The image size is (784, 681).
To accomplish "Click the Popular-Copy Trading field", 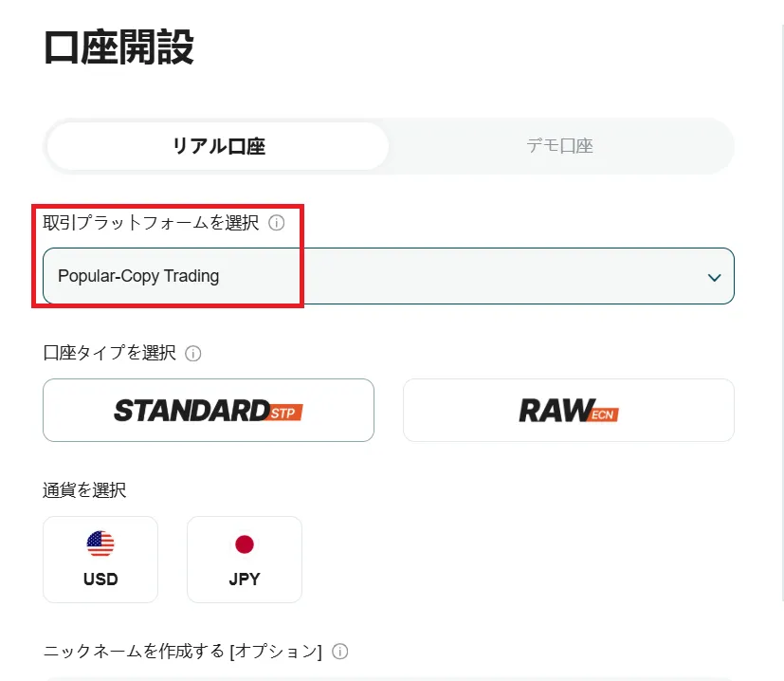I will coord(136,276).
